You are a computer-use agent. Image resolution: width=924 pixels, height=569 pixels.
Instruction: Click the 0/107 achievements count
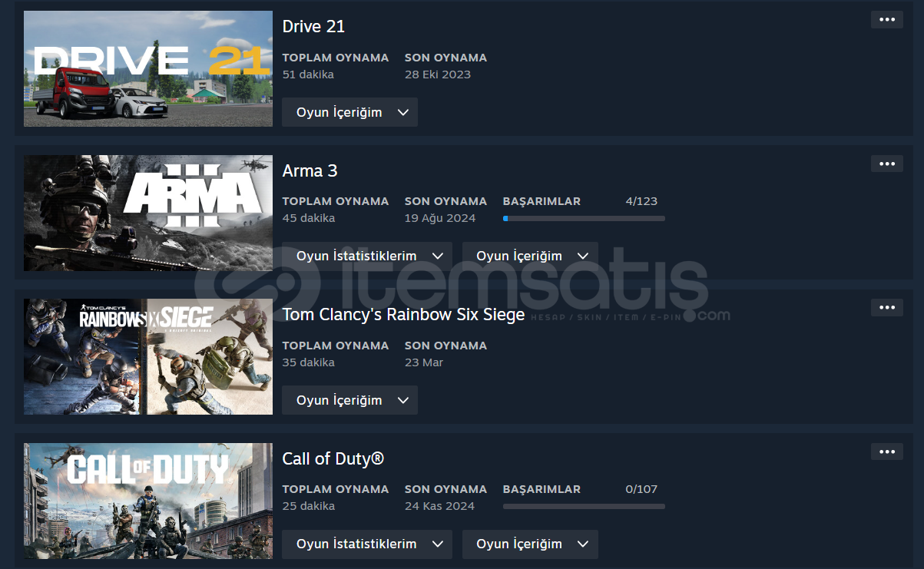(641, 489)
